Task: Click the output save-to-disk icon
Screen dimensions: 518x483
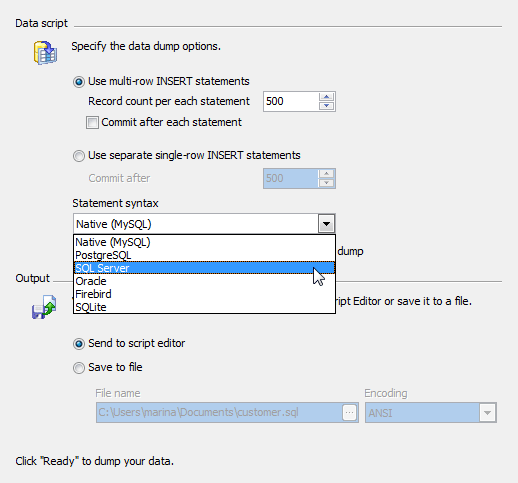Action: [x=44, y=307]
